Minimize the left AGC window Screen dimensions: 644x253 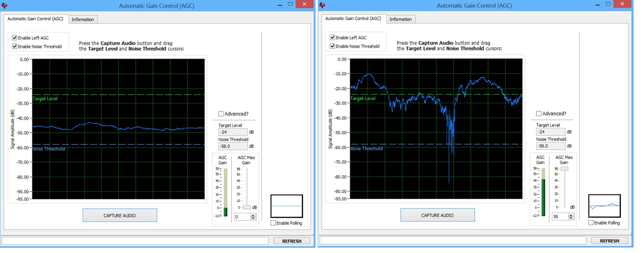[280, 5]
